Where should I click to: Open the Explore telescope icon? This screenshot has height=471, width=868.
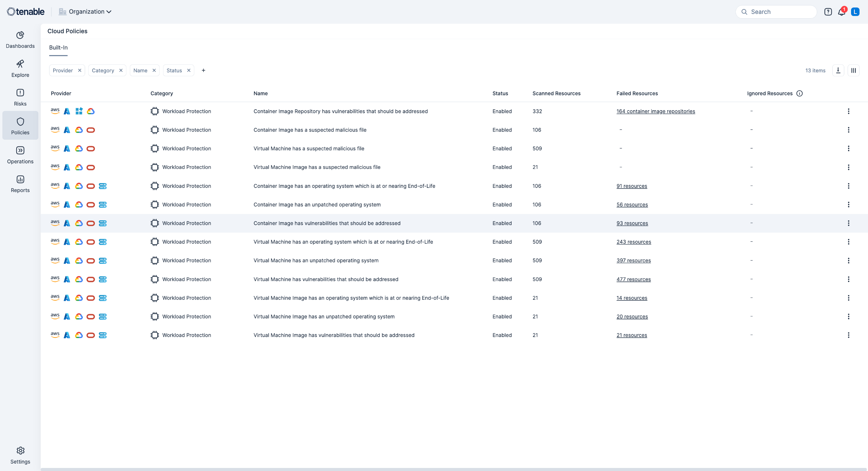click(20, 64)
